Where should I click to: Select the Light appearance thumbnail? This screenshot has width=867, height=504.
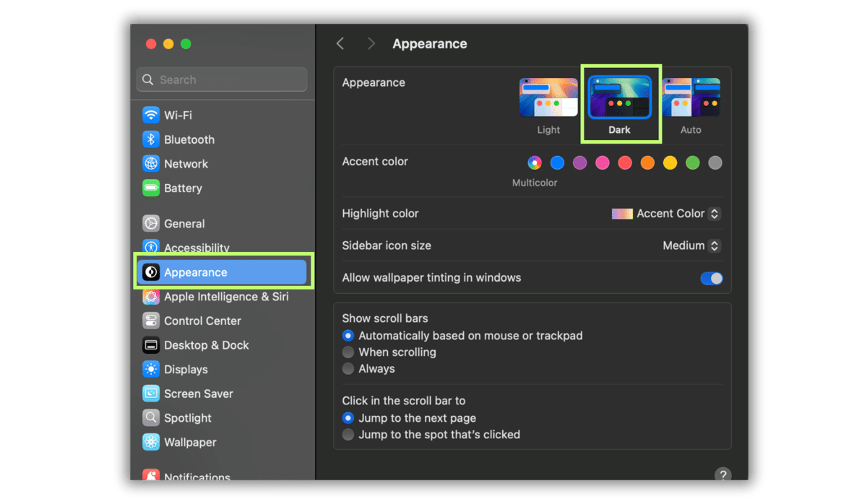[548, 97]
